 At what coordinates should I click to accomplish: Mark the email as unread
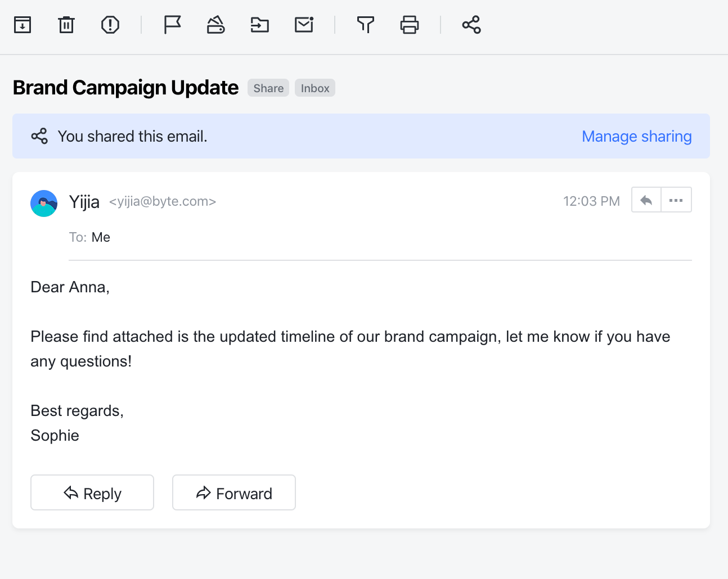pos(304,25)
